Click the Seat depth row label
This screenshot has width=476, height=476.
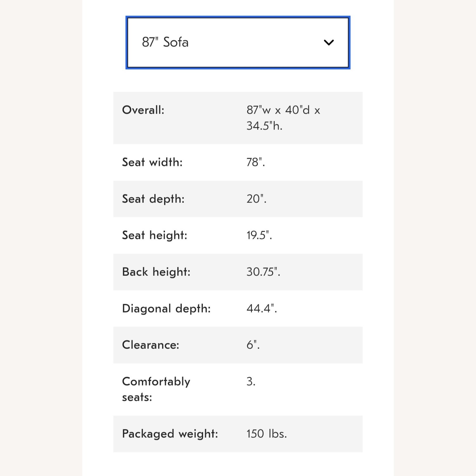153,199
